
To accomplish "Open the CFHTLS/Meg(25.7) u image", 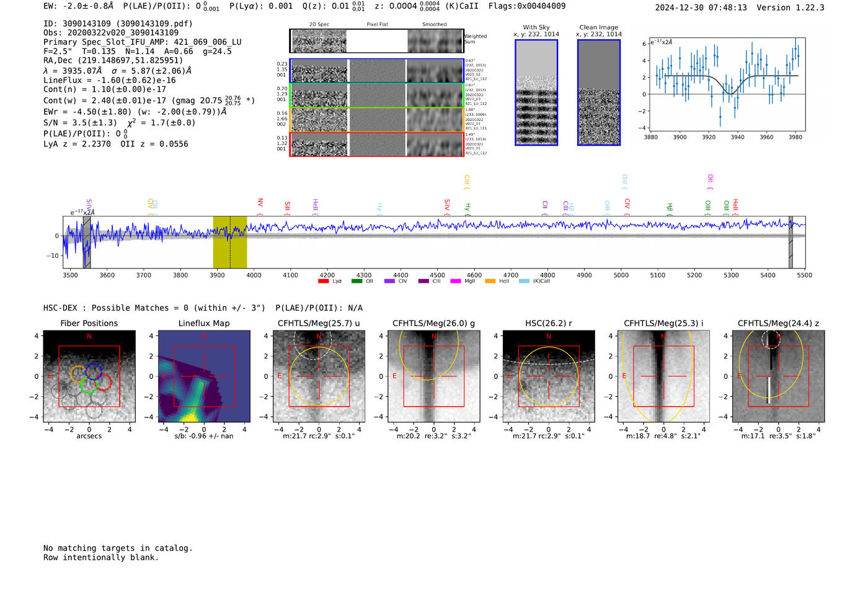I will 319,376.
